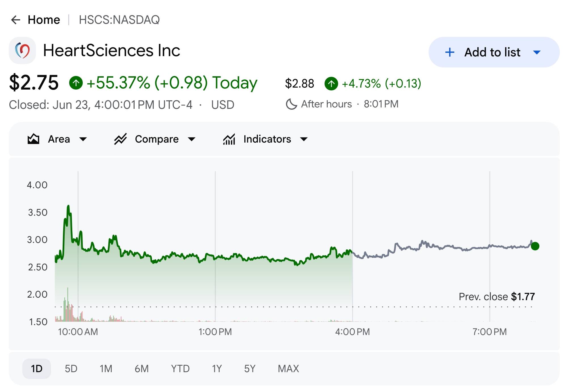Click the +4.73% (+0.13) after hours change
Image resolution: width=570 pixels, height=392 pixels.
pos(382,84)
